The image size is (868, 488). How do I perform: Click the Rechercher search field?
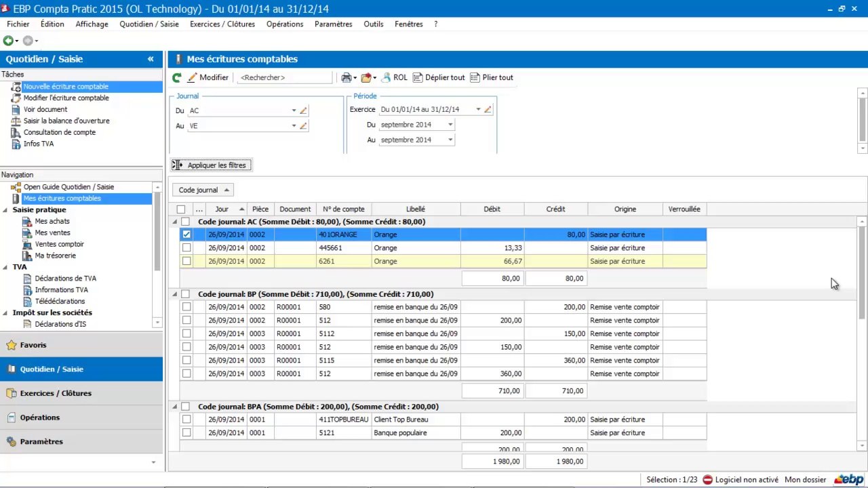click(284, 78)
